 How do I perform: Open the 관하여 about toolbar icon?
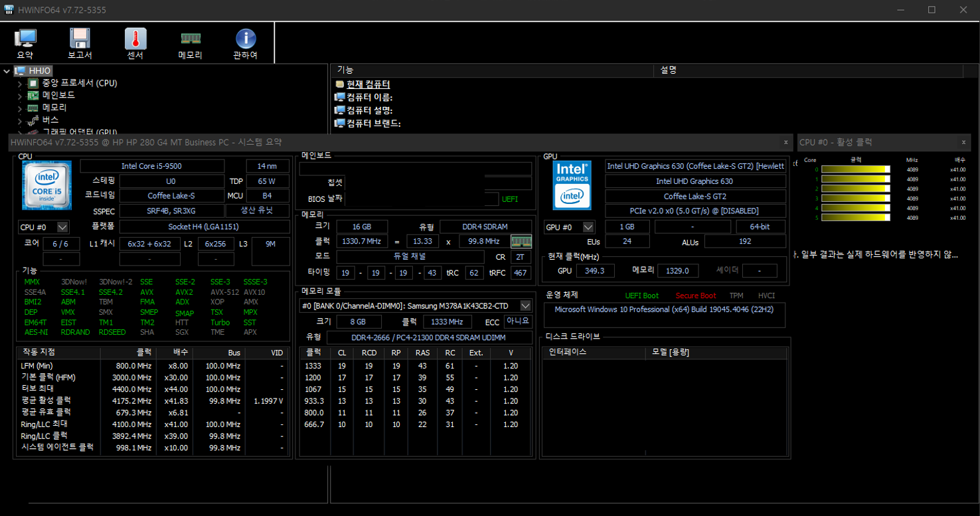[x=246, y=44]
